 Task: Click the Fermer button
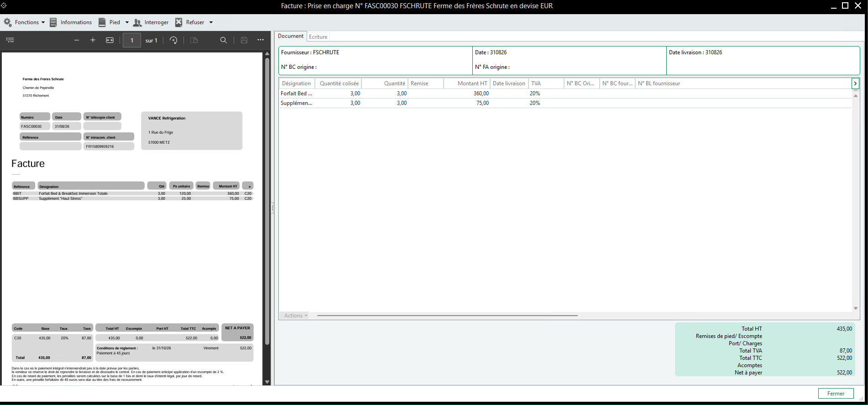[836, 394]
